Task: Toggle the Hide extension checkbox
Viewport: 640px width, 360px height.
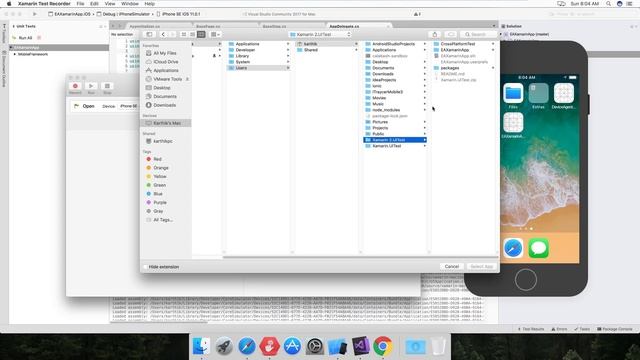Action: [145, 267]
